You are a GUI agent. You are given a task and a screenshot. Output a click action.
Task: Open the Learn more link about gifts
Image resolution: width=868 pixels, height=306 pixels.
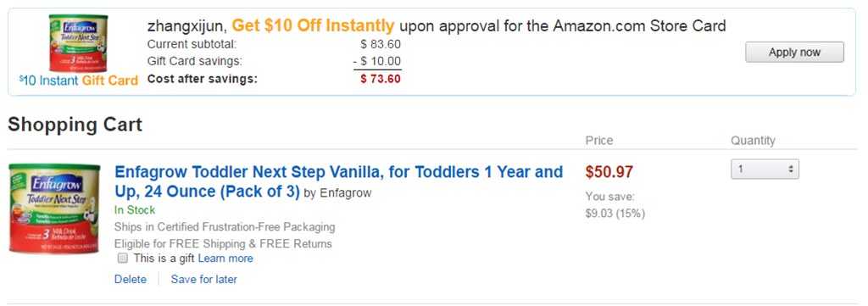coord(225,259)
